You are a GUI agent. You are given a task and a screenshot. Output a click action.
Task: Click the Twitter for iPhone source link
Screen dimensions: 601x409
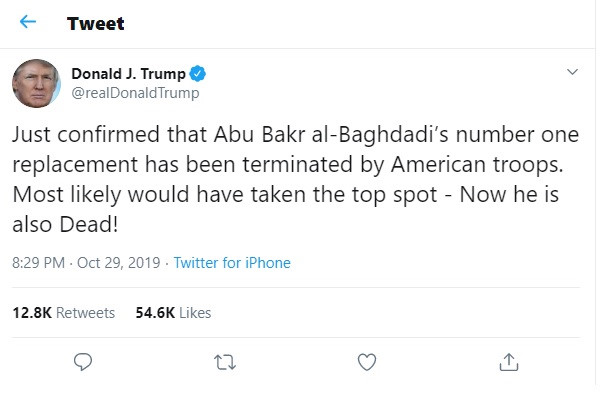[232, 263]
